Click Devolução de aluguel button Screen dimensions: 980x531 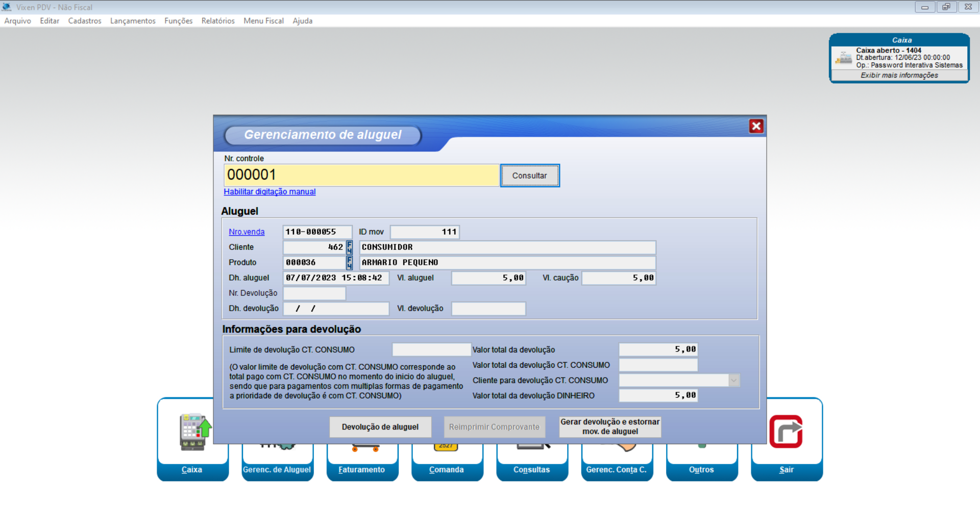coord(380,427)
